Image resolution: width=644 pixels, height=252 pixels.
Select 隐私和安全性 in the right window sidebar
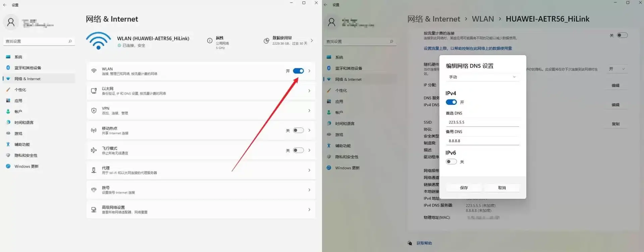(360, 157)
